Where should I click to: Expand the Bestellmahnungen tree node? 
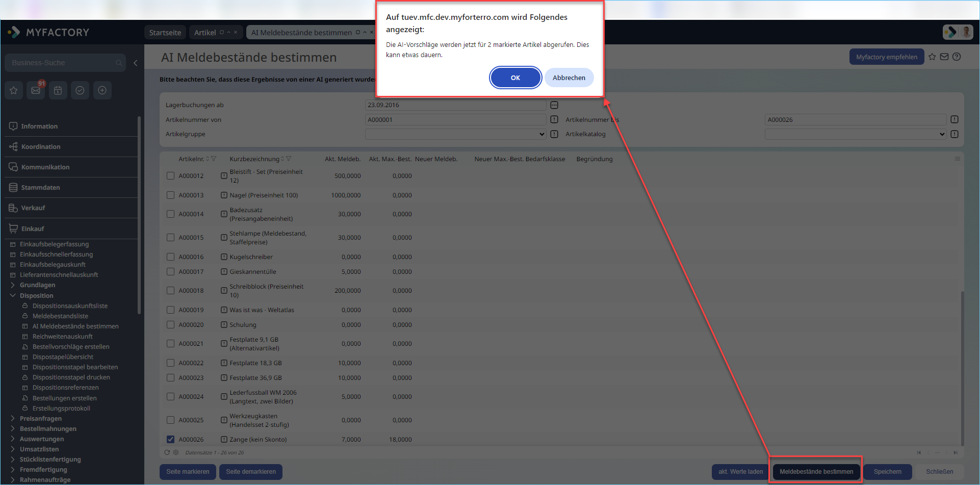(x=13, y=429)
